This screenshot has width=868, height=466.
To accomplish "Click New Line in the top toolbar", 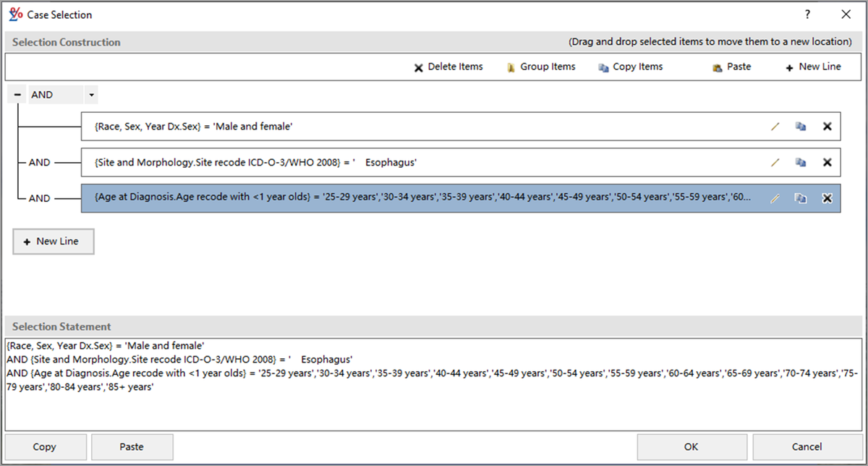I will (x=812, y=67).
